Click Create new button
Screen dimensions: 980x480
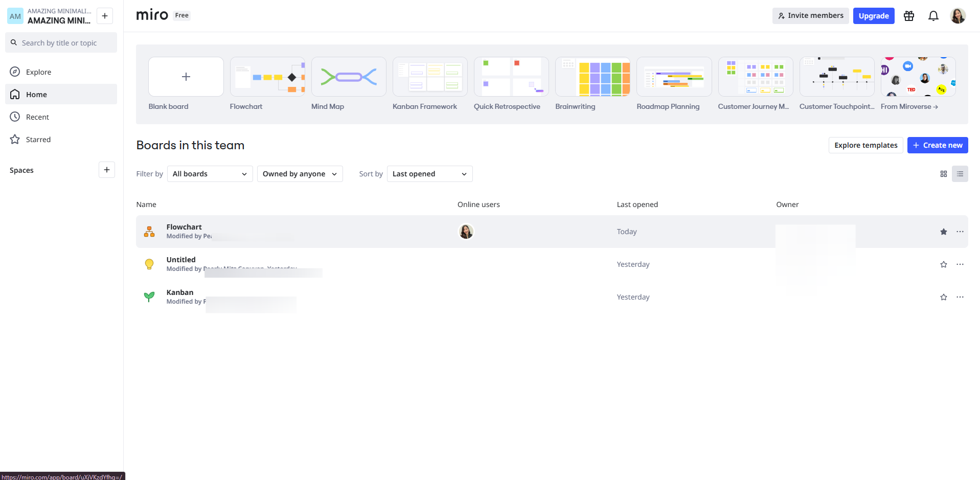coord(938,145)
